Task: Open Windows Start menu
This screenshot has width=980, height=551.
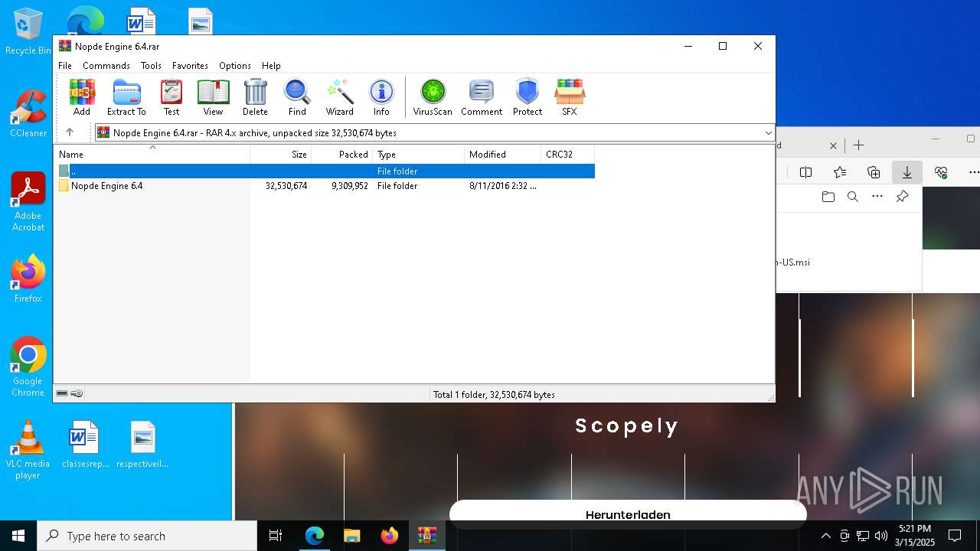Action: click(18, 536)
